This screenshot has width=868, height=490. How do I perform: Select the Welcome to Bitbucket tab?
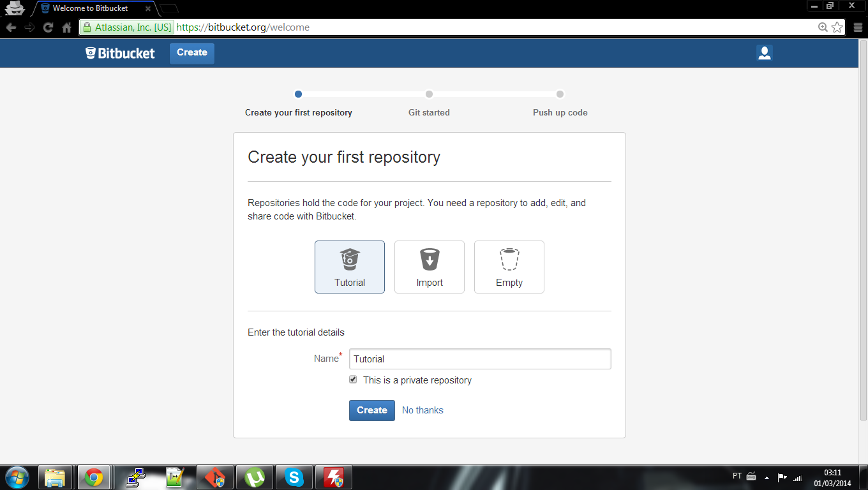pyautogui.click(x=94, y=8)
